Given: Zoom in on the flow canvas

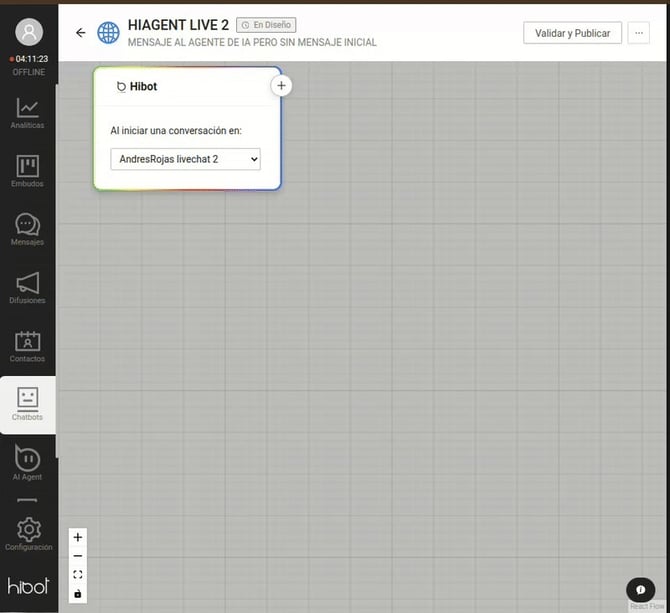Looking at the screenshot, I should 78,537.
